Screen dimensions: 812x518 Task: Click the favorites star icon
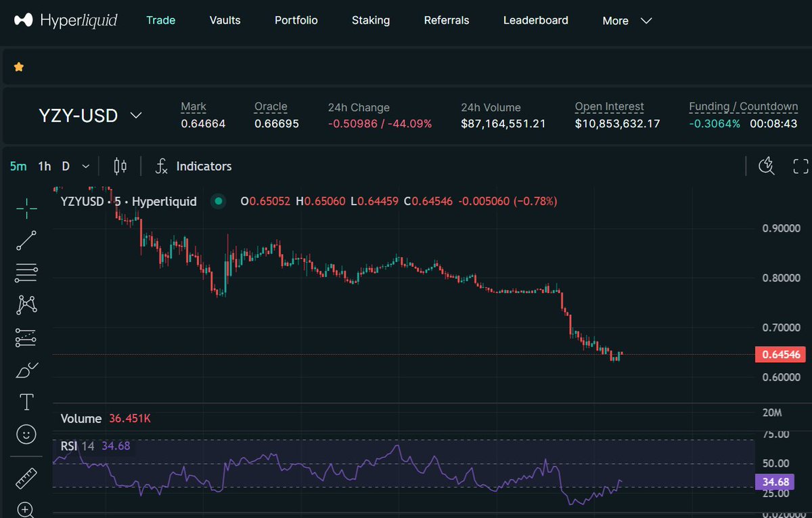click(19, 66)
